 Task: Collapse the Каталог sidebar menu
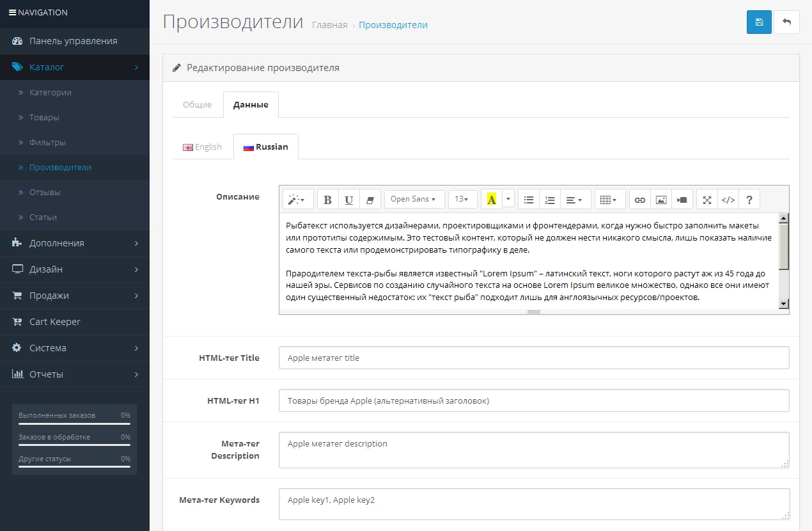pyautogui.click(x=75, y=67)
